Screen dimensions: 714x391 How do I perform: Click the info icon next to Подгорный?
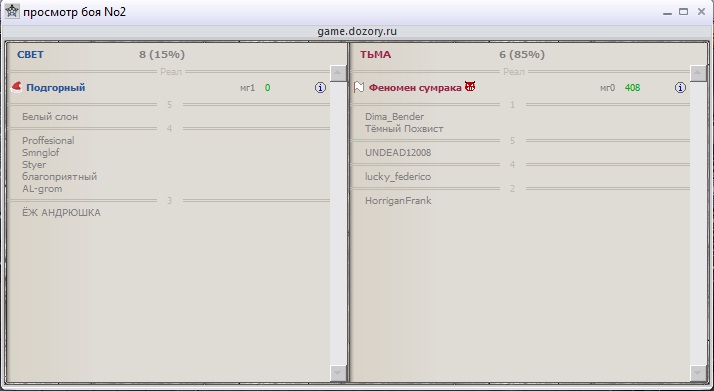click(x=320, y=88)
